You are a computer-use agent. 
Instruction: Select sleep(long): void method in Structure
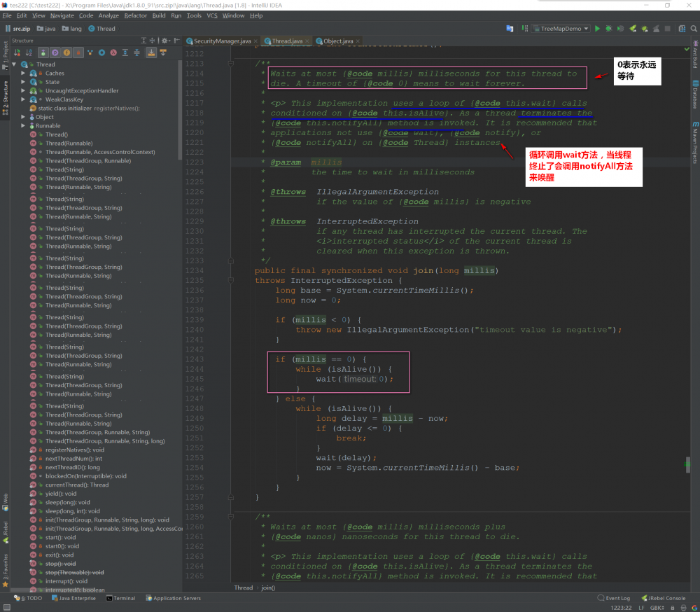tap(67, 502)
